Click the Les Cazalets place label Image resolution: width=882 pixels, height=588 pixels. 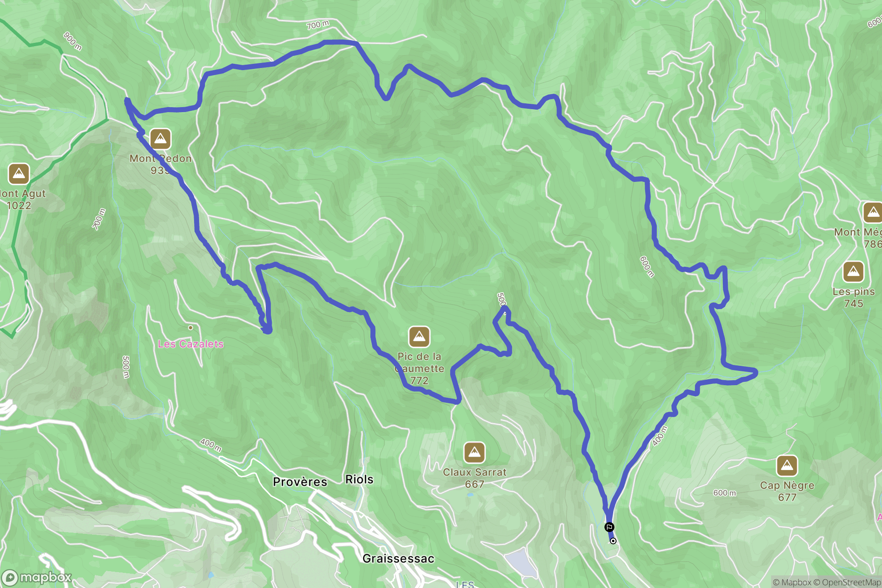point(191,344)
